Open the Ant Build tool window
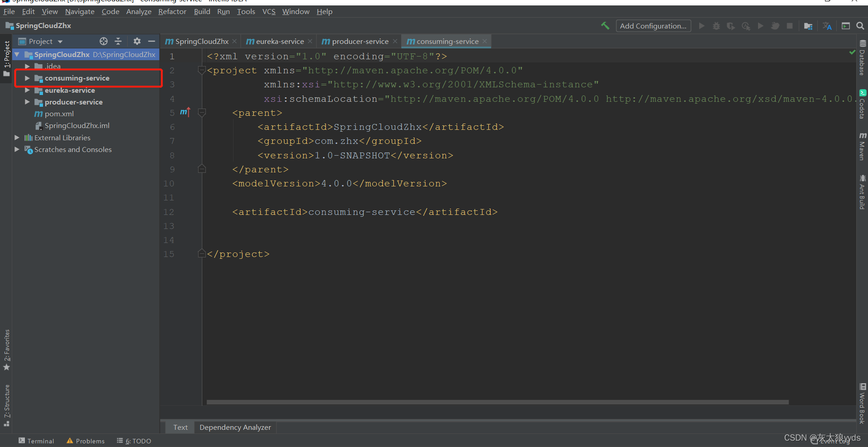The image size is (868, 447). [863, 192]
